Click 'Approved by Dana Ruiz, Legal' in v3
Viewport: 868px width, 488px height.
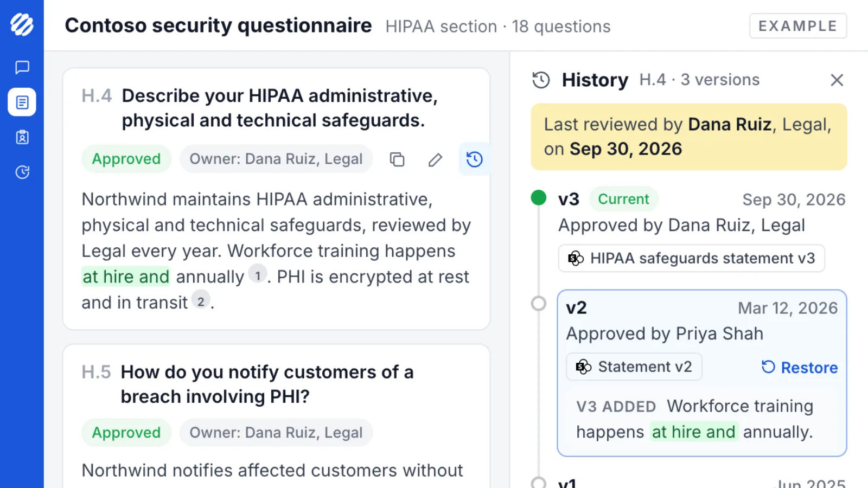(681, 225)
